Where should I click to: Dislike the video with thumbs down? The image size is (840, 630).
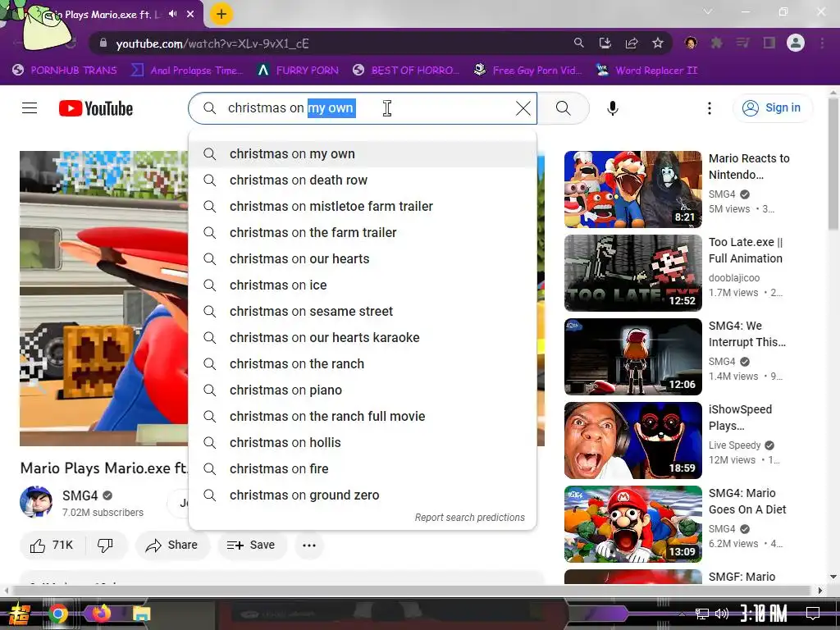pyautogui.click(x=106, y=546)
